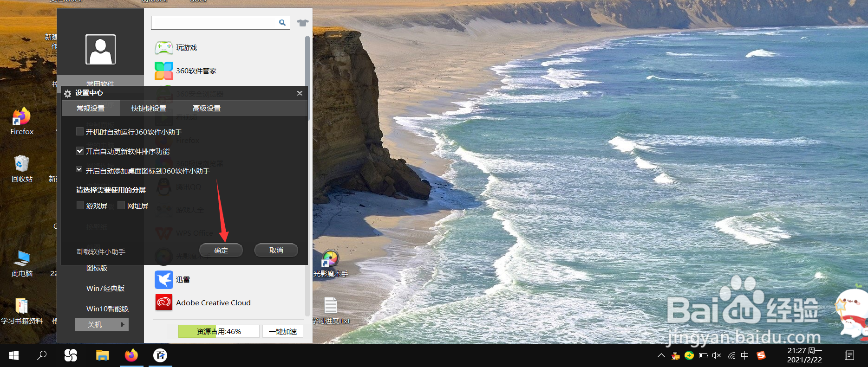
Task: Open the clover-shaped taskbar app icon
Action: (71, 355)
